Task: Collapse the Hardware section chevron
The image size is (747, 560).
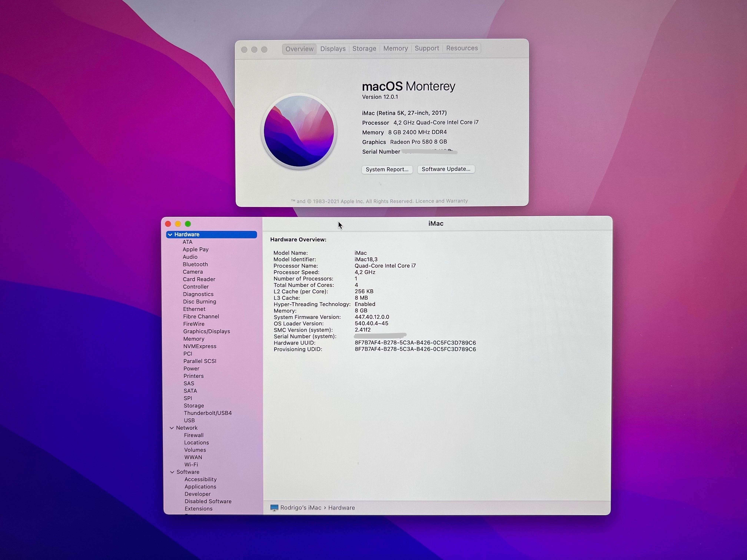Action: click(170, 235)
